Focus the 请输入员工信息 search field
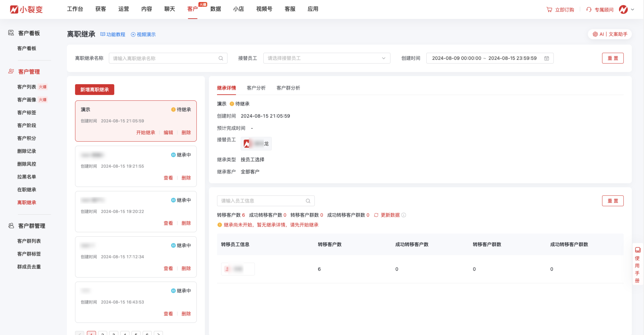Screen dimensions: 644x335 [x=266, y=201]
